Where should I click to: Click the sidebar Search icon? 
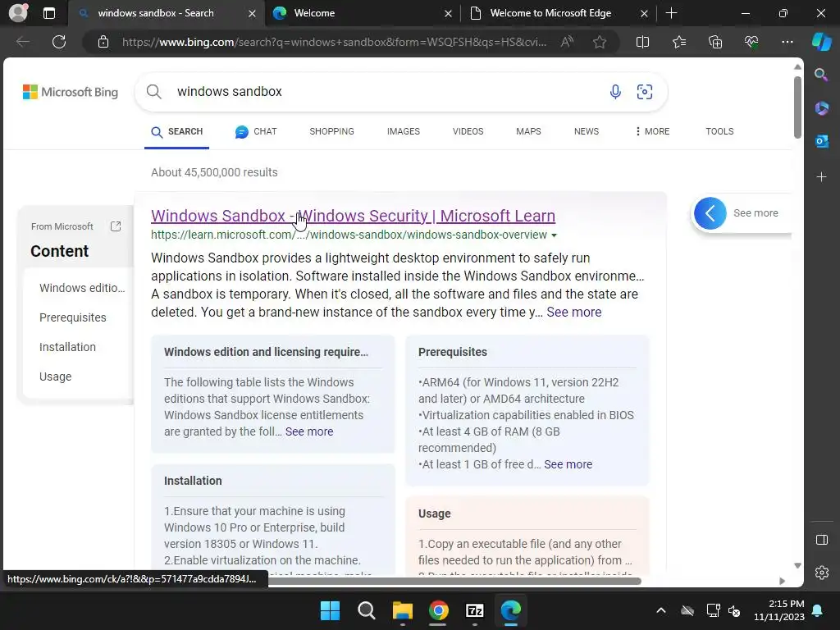tap(821, 75)
